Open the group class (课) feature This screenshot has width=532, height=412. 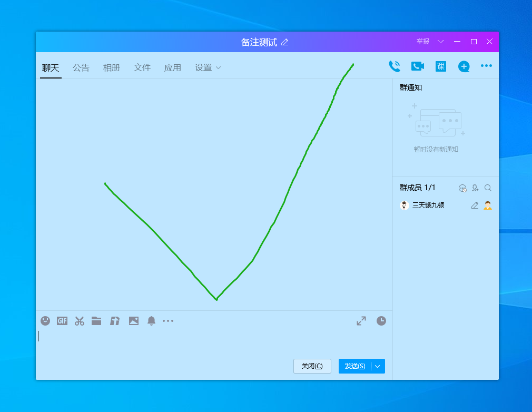click(441, 66)
